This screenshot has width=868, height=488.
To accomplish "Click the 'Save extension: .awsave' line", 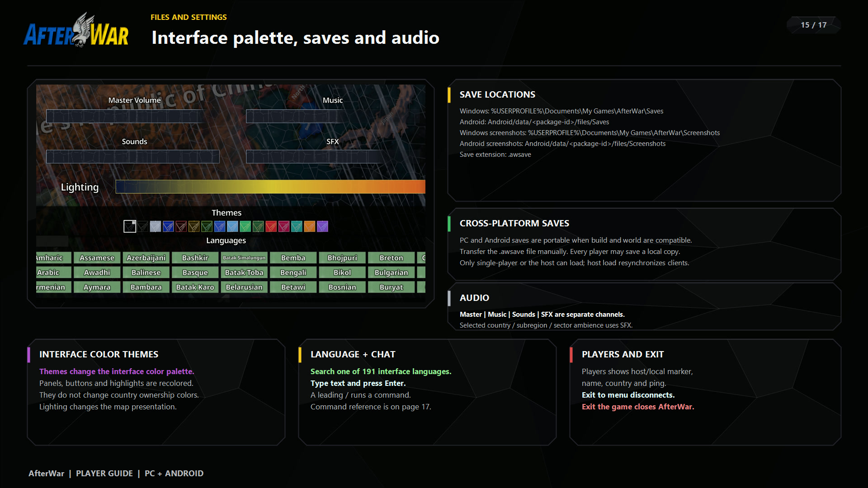I will tap(495, 155).
